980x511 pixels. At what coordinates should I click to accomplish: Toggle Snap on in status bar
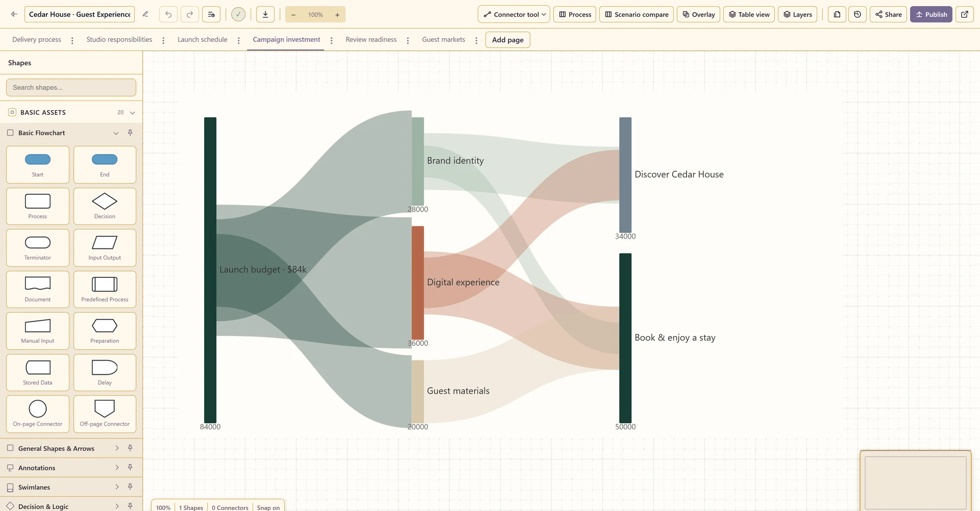[x=268, y=507]
